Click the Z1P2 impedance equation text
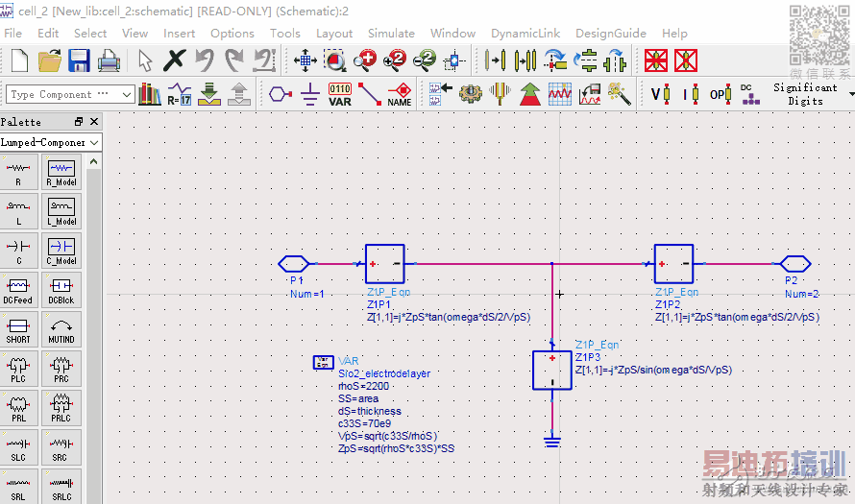855x504 pixels. (737, 317)
